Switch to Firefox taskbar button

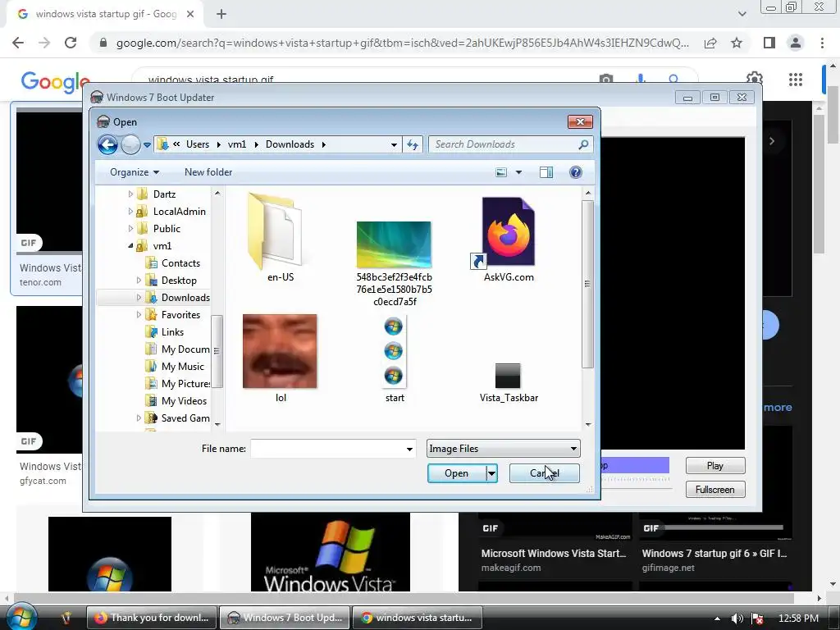click(152, 618)
